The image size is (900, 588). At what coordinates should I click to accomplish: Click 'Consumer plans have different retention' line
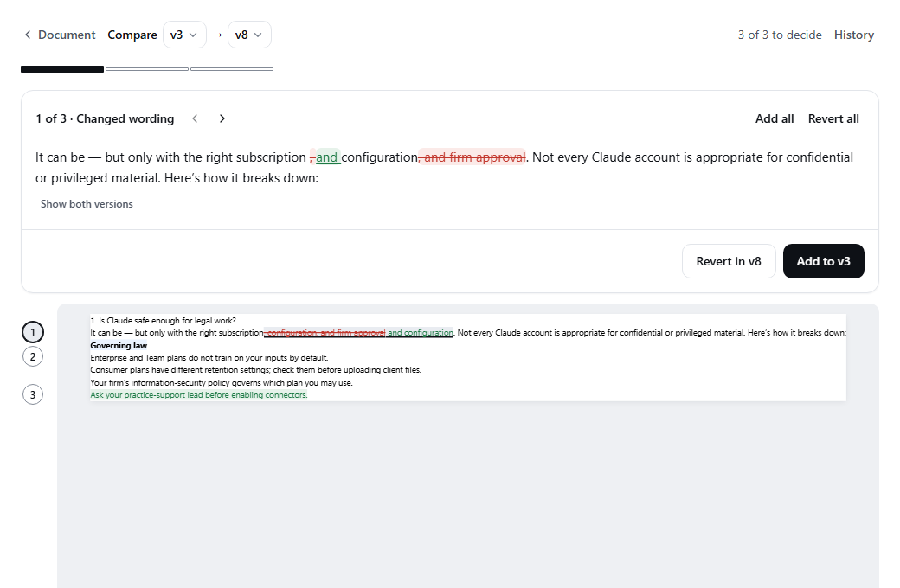pos(255,370)
